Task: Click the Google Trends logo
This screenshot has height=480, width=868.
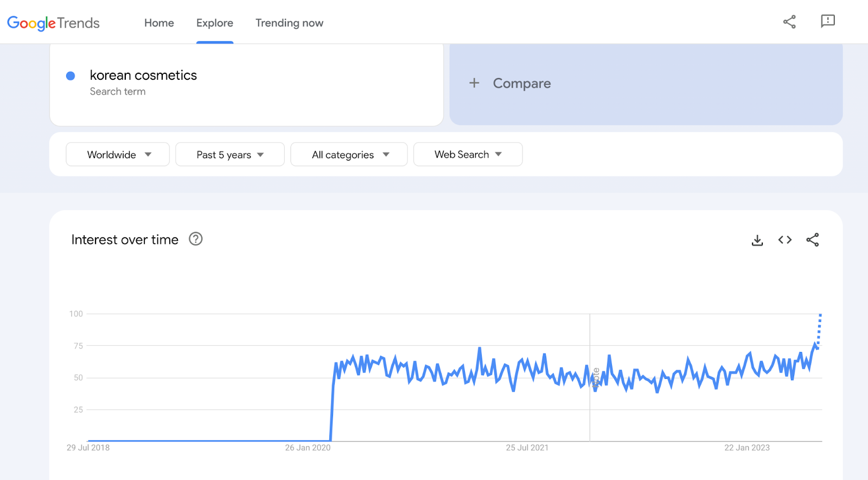Action: pos(53,23)
